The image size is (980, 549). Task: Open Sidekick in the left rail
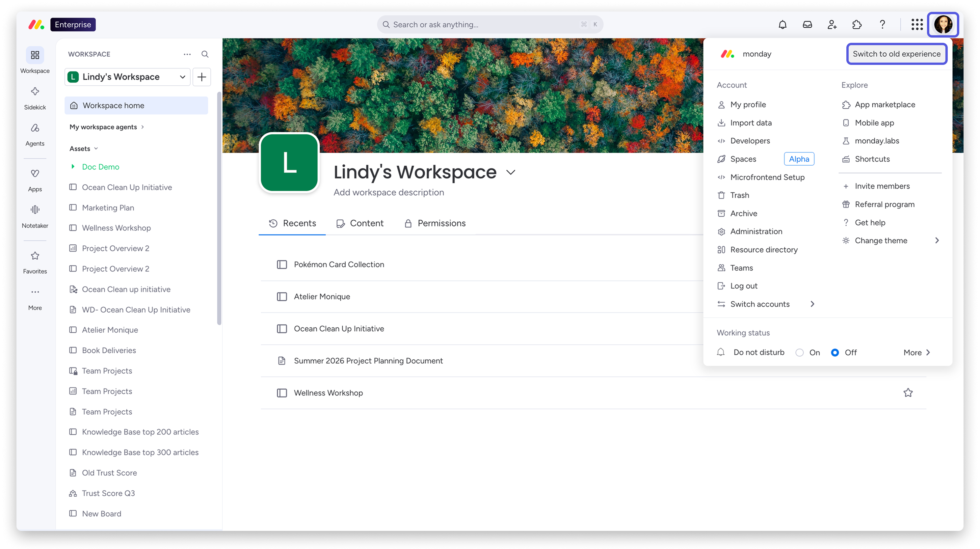point(35,98)
